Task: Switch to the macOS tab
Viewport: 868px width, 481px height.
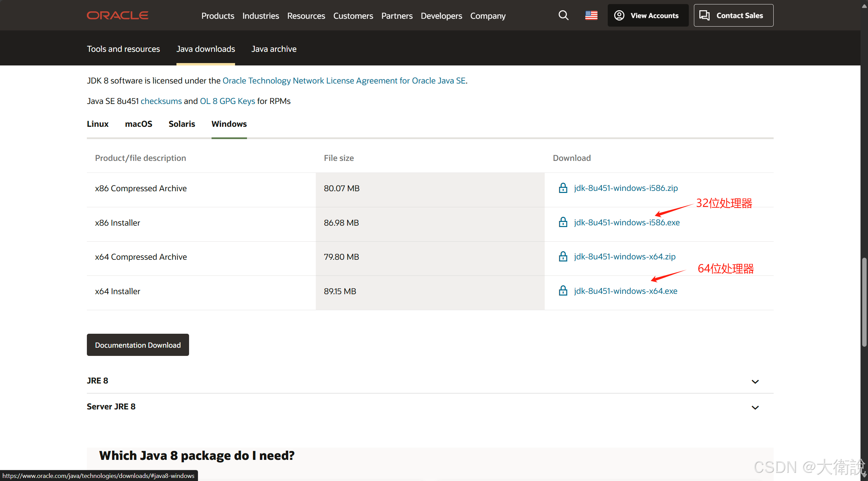Action: coord(138,124)
